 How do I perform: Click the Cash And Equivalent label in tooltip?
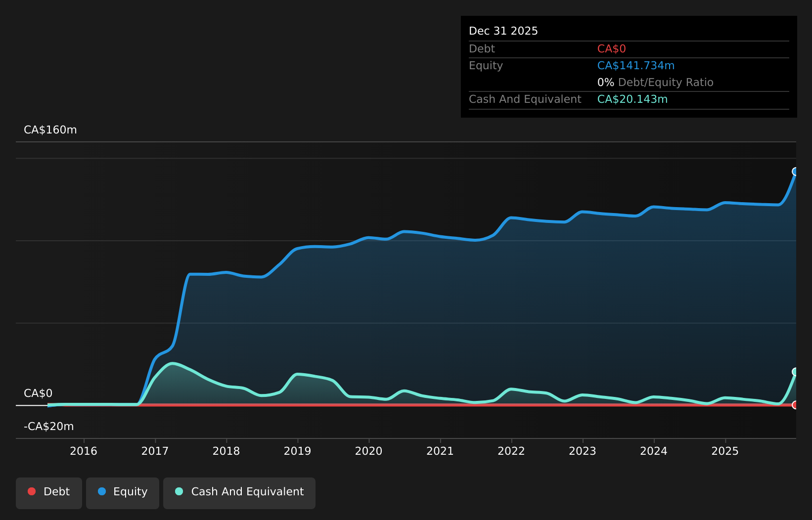point(525,99)
